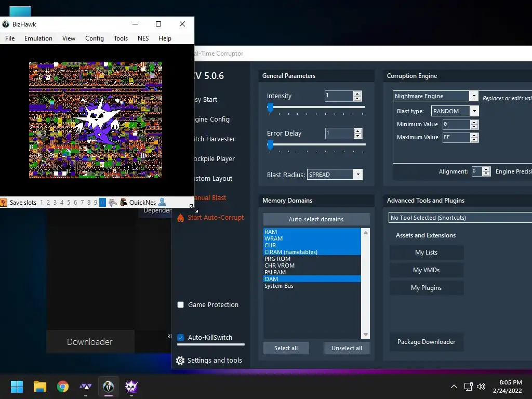Image resolution: width=532 pixels, height=399 pixels.
Task: Open Blast type dropdown
Action: 474,111
